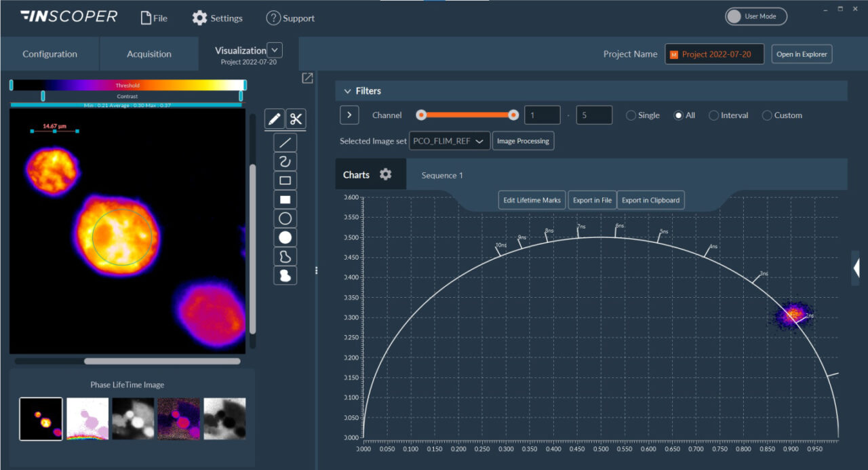The height and width of the screenshot is (470, 868).
Task: Select the first Phase LifeTime thumbnail
Action: click(x=40, y=418)
